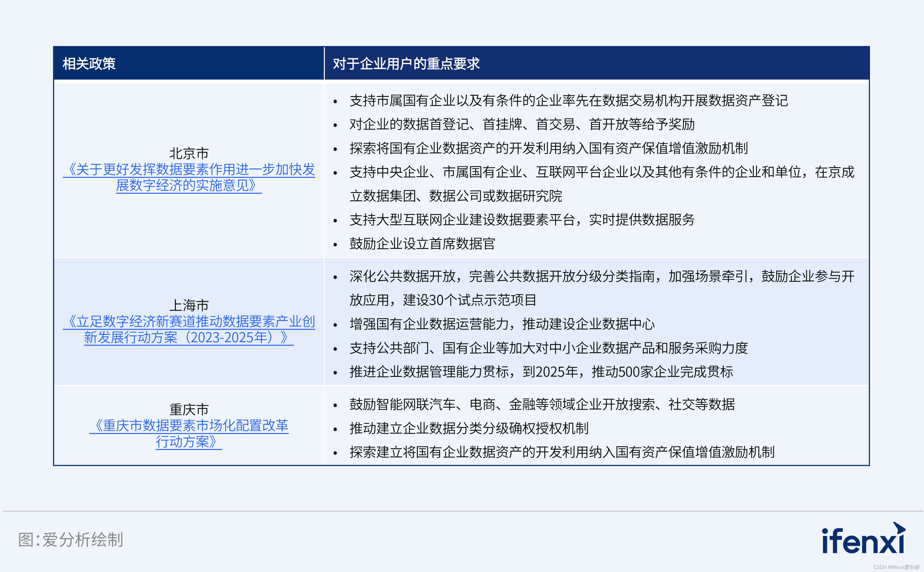Screen dimensions: 924x572
Task: Click the 上海市 city label
Action: pos(189,305)
